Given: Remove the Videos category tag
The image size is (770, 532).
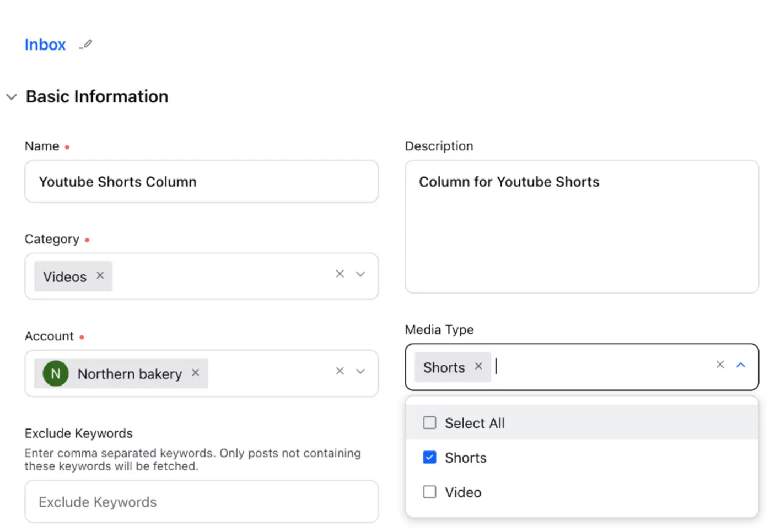Looking at the screenshot, I should (x=100, y=275).
